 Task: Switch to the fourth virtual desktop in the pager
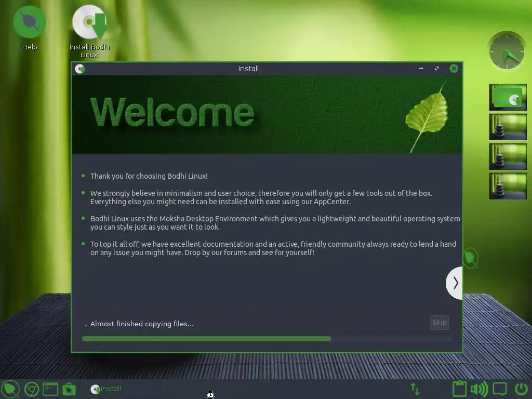point(508,187)
